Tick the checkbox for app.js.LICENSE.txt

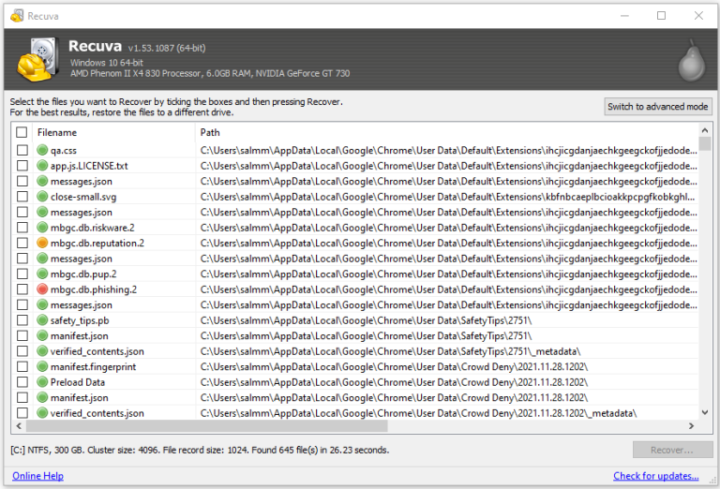pos(22,166)
